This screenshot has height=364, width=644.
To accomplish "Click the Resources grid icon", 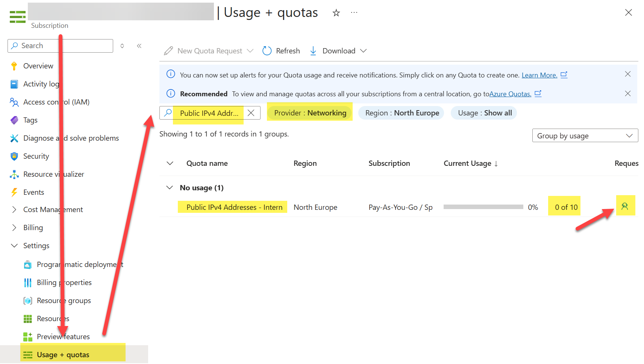I will tap(28, 319).
